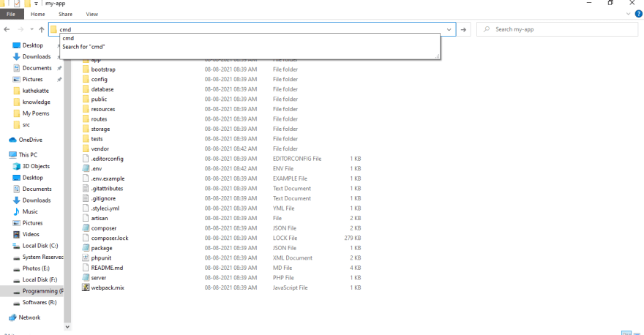The image size is (644, 335).
Task: Click the address bar containing cmd
Action: [x=252, y=29]
